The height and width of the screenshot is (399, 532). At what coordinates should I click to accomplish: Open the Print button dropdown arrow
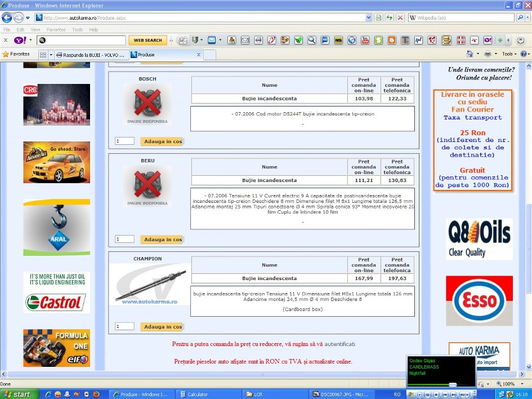496,54
